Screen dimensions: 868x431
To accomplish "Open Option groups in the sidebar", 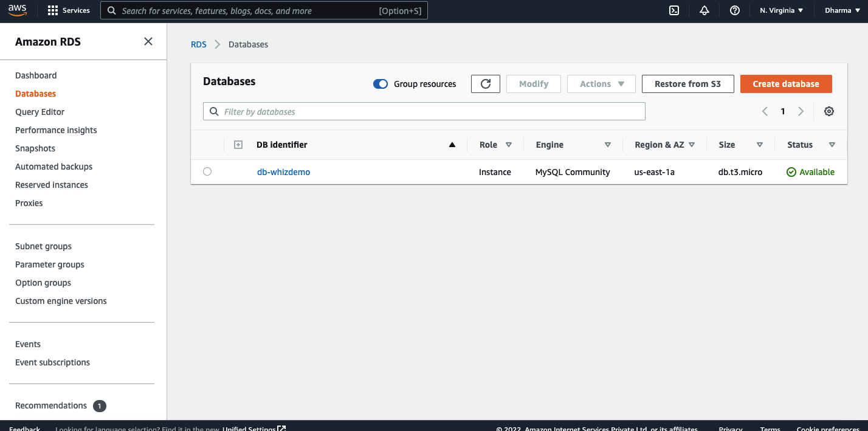I will pos(43,283).
